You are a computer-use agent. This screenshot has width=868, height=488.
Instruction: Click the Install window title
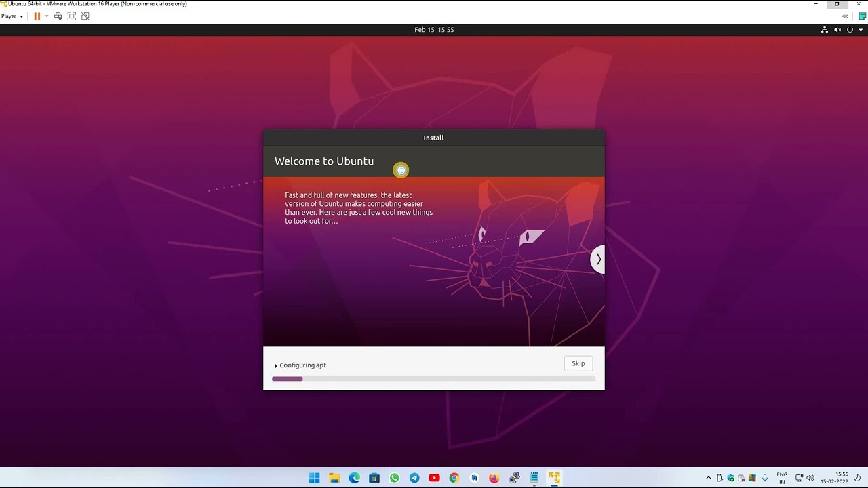click(434, 138)
